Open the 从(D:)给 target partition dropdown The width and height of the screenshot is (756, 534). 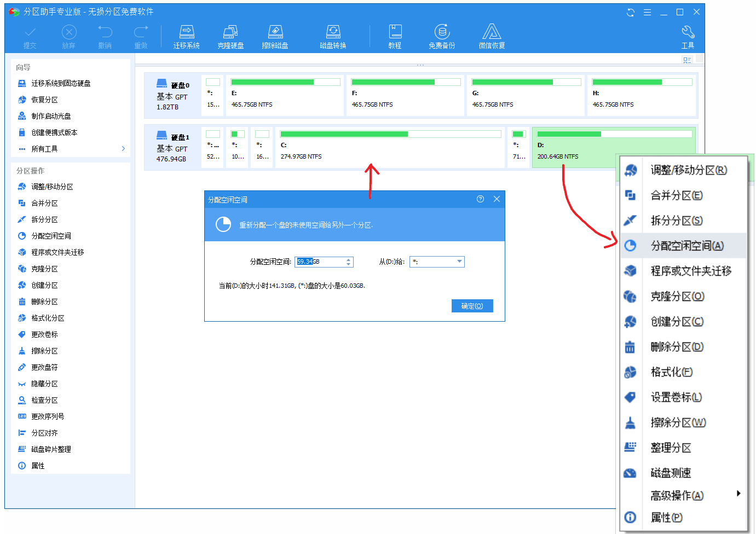click(x=437, y=262)
